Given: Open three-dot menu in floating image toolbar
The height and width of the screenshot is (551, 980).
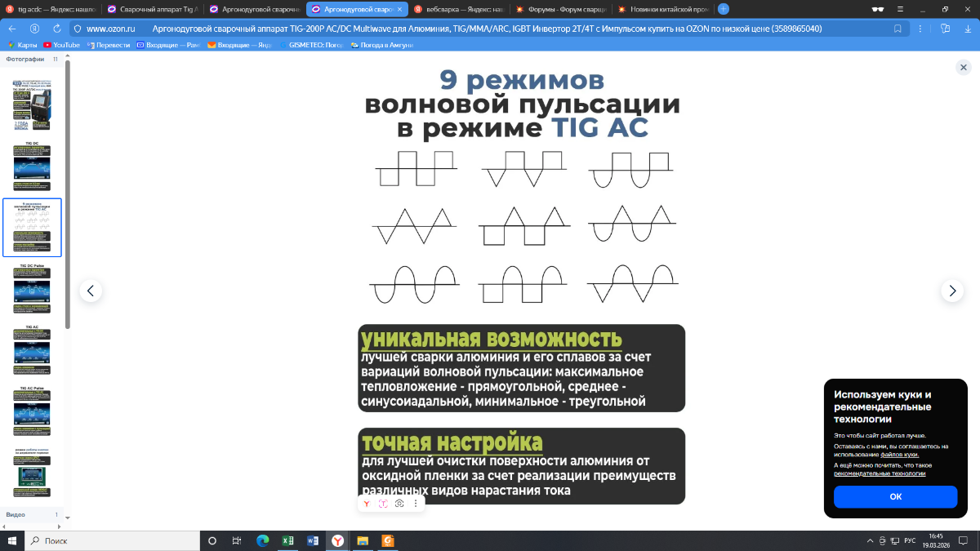Looking at the screenshot, I should pos(416,504).
